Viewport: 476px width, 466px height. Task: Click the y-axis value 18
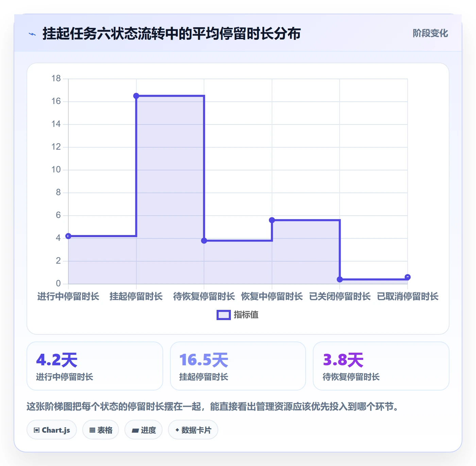click(56, 79)
